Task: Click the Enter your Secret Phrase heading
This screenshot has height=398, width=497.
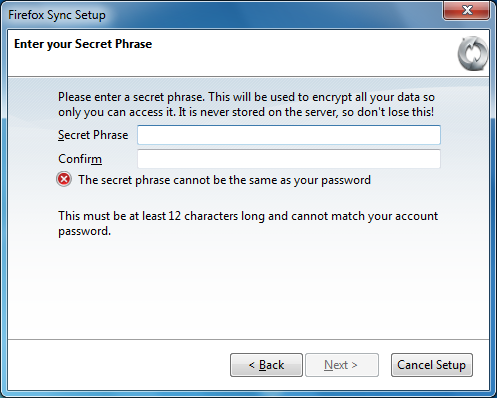Action: click(83, 44)
